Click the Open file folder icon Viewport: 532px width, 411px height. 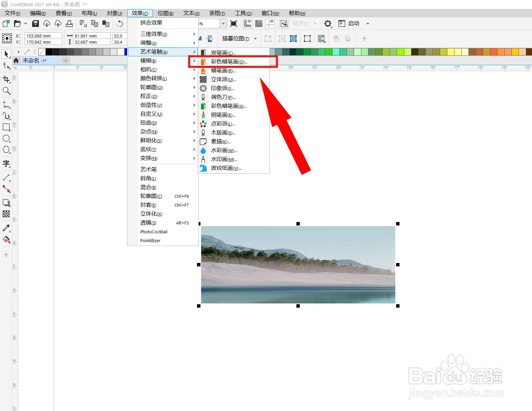[17, 24]
